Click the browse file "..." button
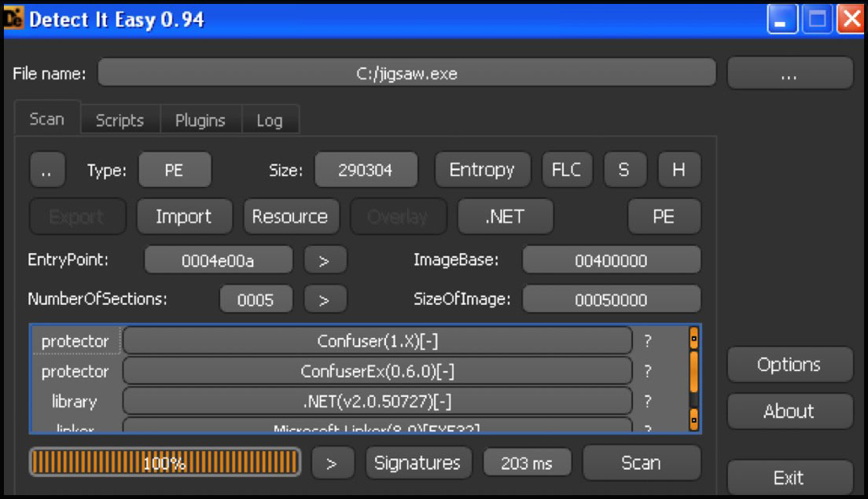The width and height of the screenshot is (868, 499). pos(789,74)
